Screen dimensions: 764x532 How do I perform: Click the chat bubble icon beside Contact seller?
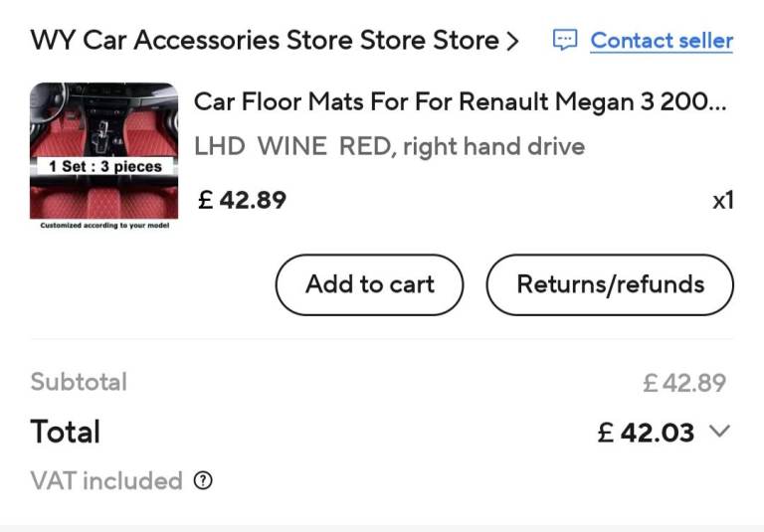565,41
